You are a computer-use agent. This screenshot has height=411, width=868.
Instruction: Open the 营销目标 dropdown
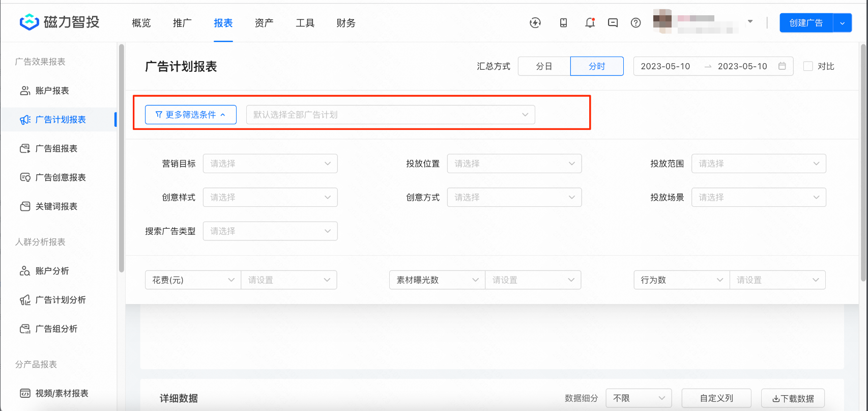[x=270, y=163]
